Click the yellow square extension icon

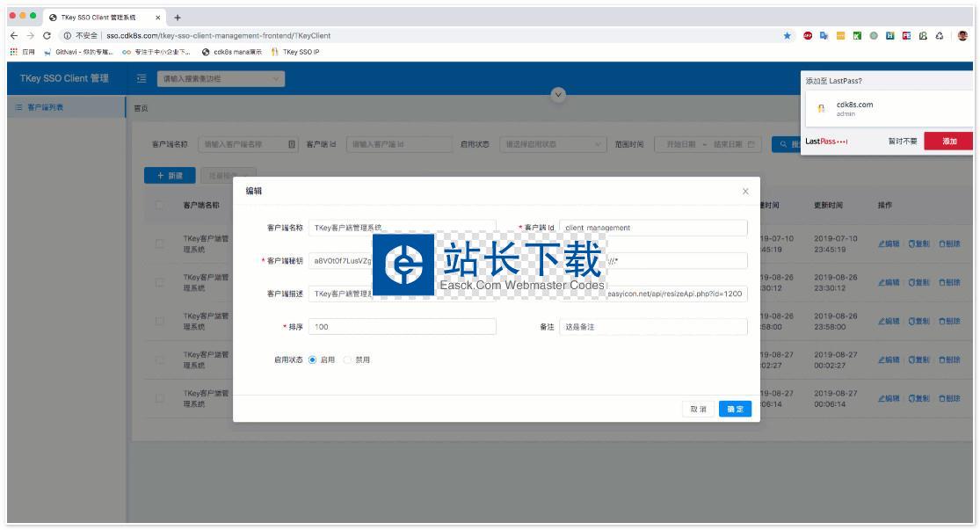840,36
